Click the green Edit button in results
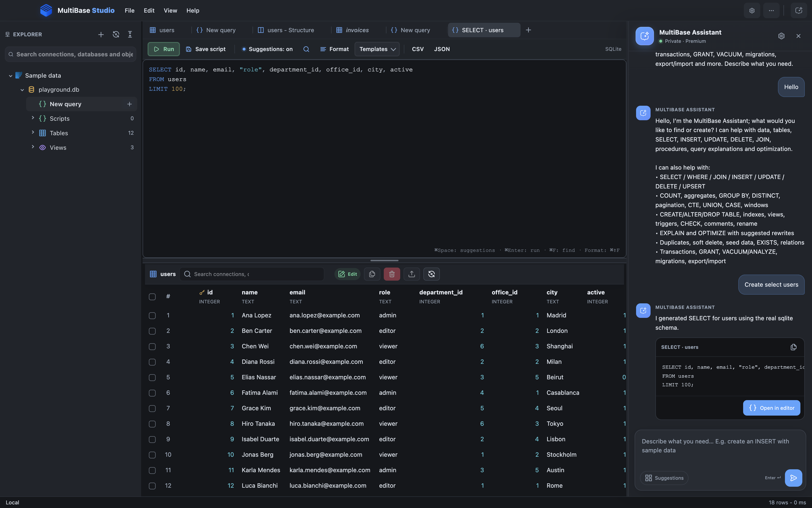Viewport: 812px width, 508px height. point(347,274)
